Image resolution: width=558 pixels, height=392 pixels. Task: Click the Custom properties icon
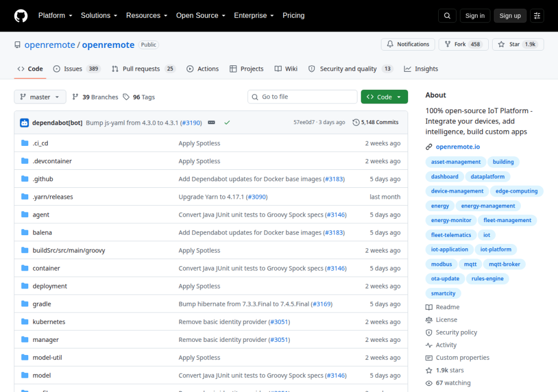(429, 358)
